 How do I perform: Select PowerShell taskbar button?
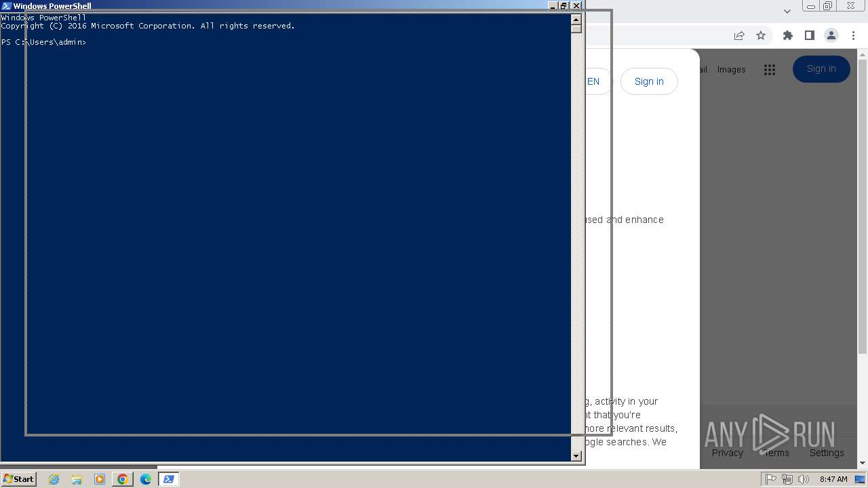tap(168, 479)
